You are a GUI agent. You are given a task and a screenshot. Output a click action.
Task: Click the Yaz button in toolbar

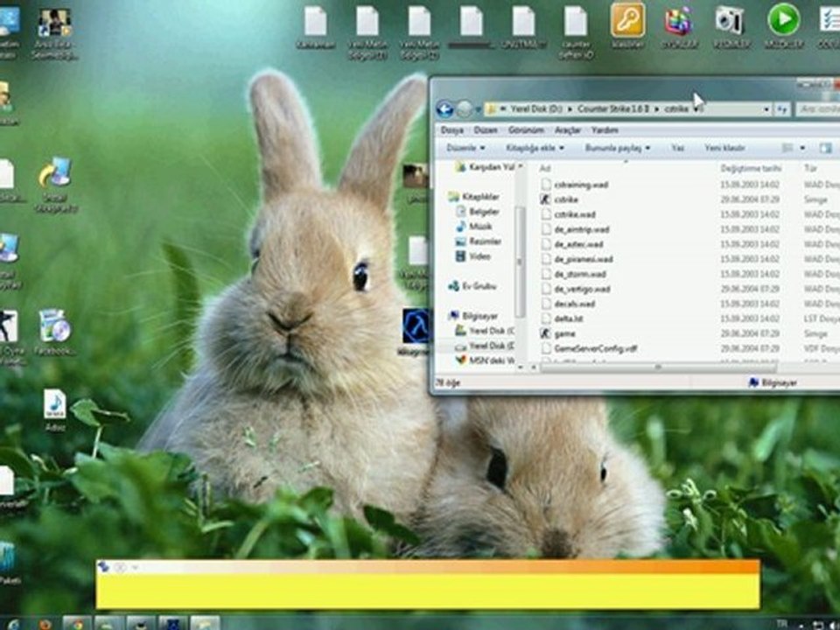[677, 148]
